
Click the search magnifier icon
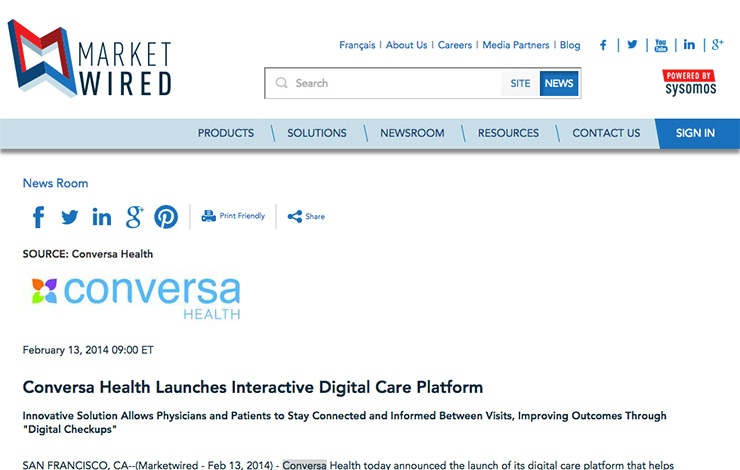pos(282,83)
